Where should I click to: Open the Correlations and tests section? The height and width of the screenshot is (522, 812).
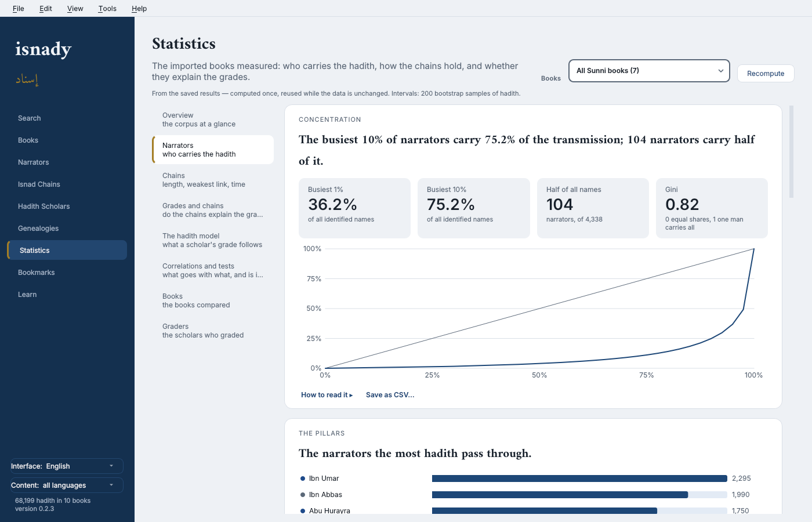213,270
